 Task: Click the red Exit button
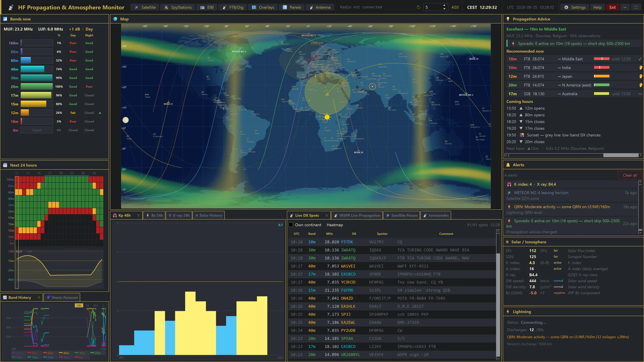612,7
